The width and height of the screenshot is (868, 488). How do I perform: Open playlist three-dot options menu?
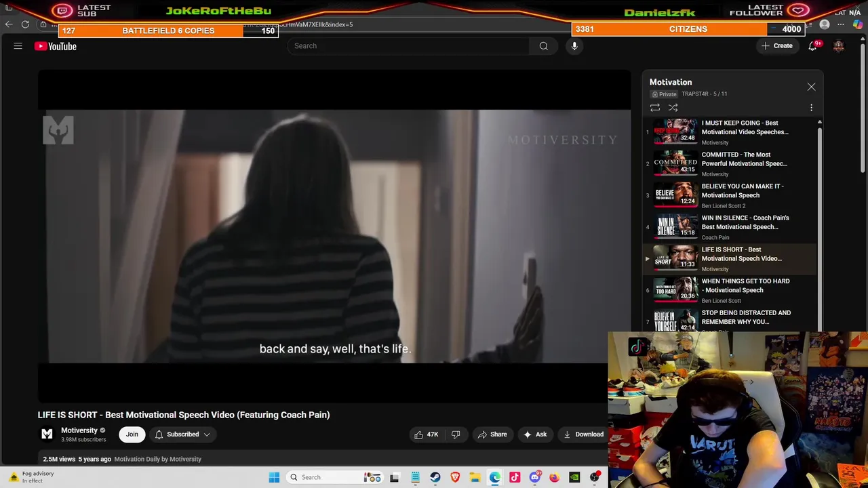[811, 108]
